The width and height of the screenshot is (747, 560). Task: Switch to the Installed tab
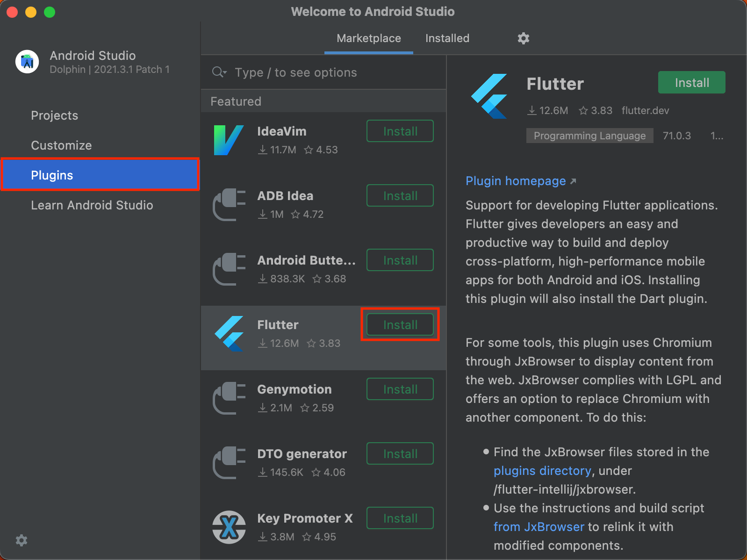[x=447, y=38]
